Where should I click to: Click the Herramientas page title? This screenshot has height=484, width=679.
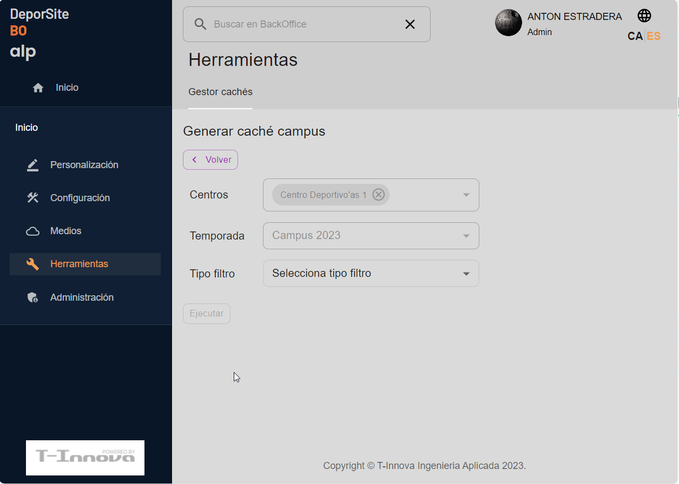coord(243,60)
